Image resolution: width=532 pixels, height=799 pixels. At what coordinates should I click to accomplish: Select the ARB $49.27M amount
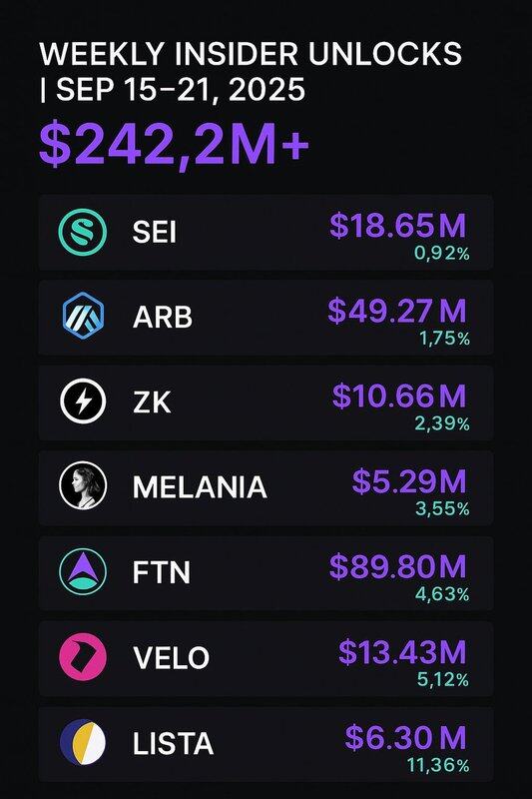pyautogui.click(x=397, y=311)
